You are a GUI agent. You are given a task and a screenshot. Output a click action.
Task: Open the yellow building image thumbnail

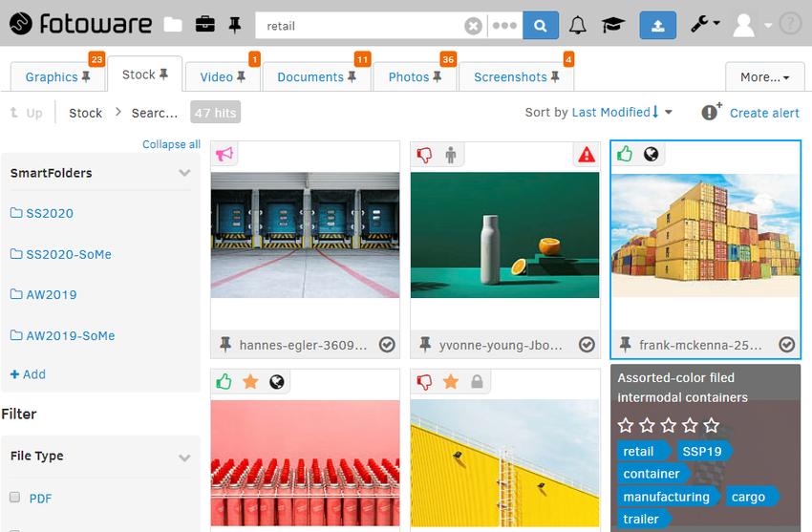click(505, 463)
